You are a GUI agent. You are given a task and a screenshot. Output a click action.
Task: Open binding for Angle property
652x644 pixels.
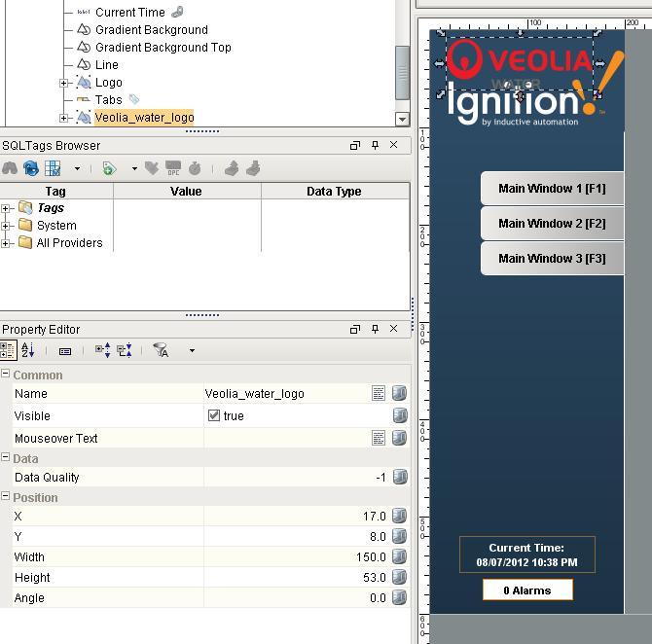[399, 597]
